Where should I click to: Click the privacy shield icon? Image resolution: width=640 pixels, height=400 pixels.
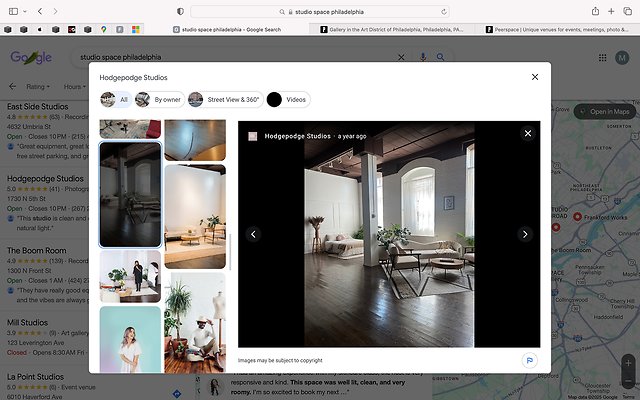179,11
